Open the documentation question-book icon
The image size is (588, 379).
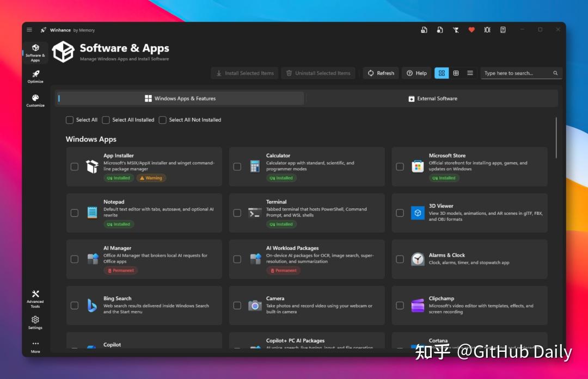(503, 29)
